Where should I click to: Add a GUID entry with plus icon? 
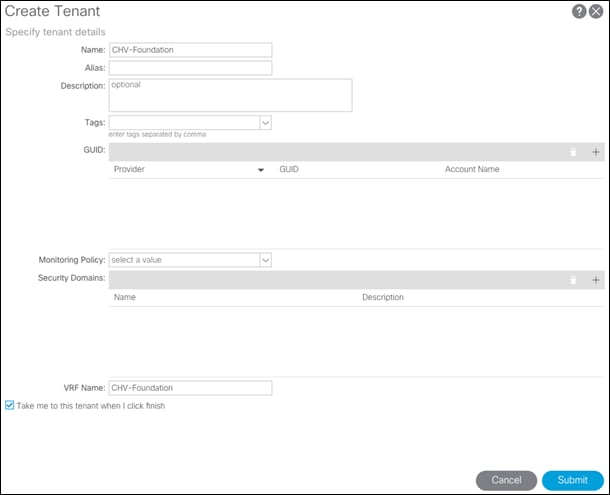[596, 152]
